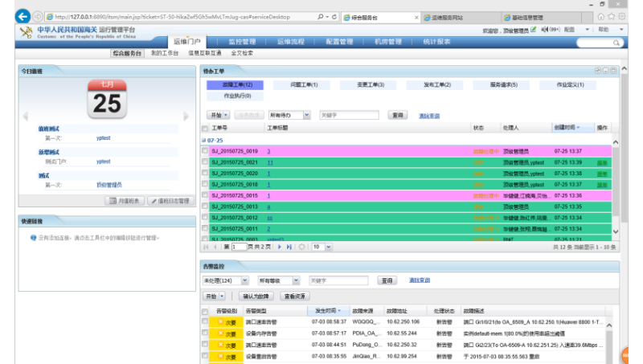Collapse the 07-25 date group
The image size is (643, 364).
tap(204, 140)
